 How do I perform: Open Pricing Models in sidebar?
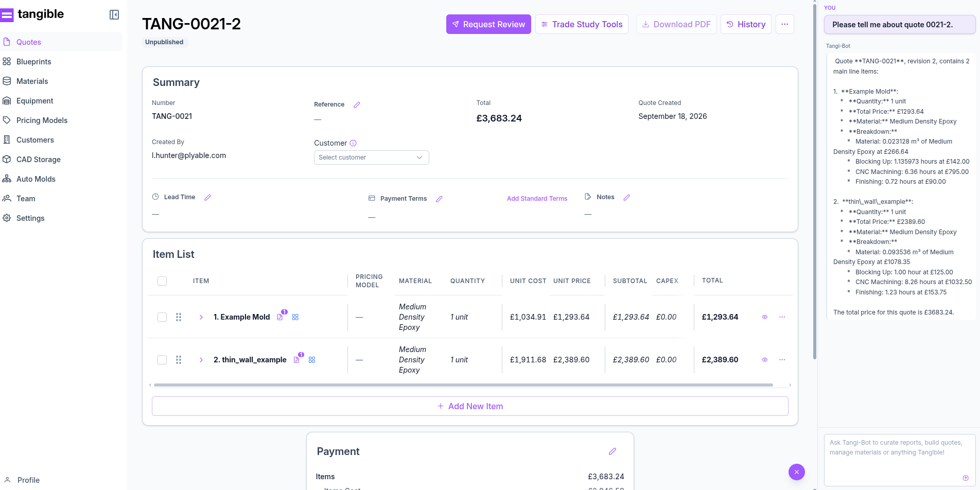[42, 120]
